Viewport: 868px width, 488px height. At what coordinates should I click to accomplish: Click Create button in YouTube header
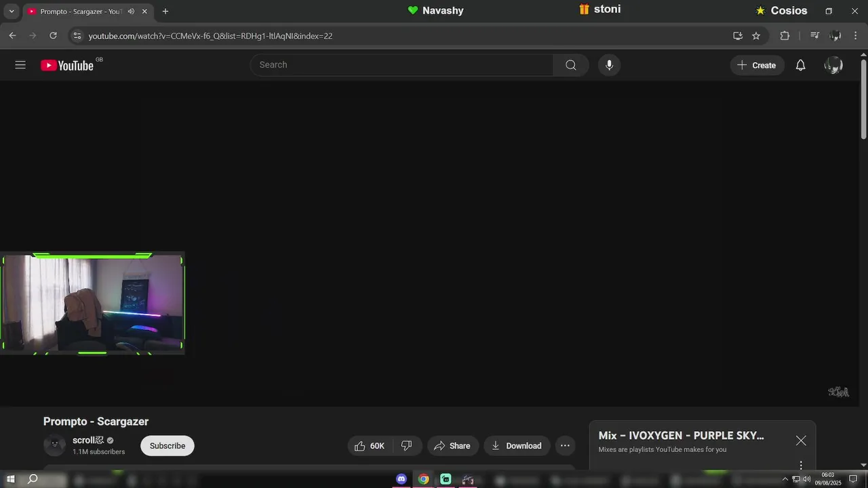[757, 65]
